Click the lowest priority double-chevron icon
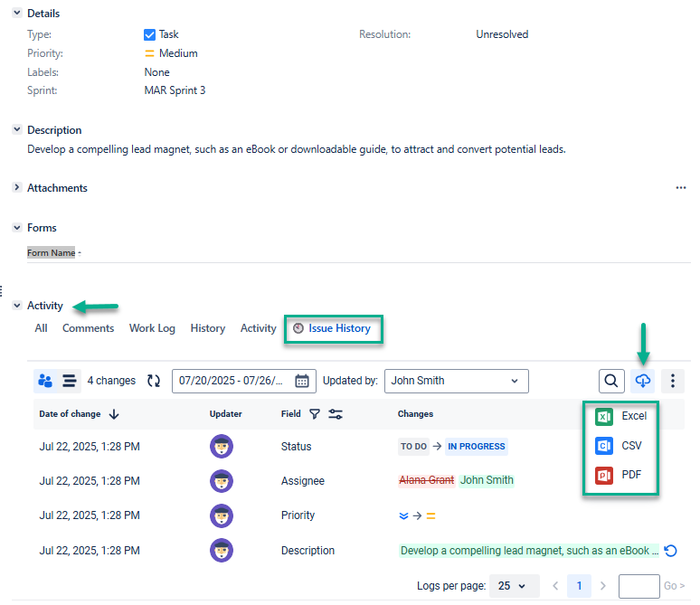Viewport: 700px width, 605px height. click(403, 515)
